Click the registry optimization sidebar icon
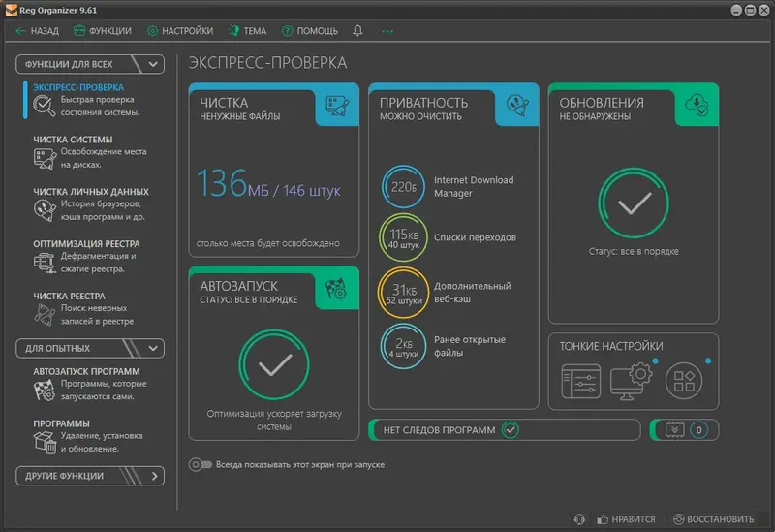The height and width of the screenshot is (532, 775). pos(45,263)
